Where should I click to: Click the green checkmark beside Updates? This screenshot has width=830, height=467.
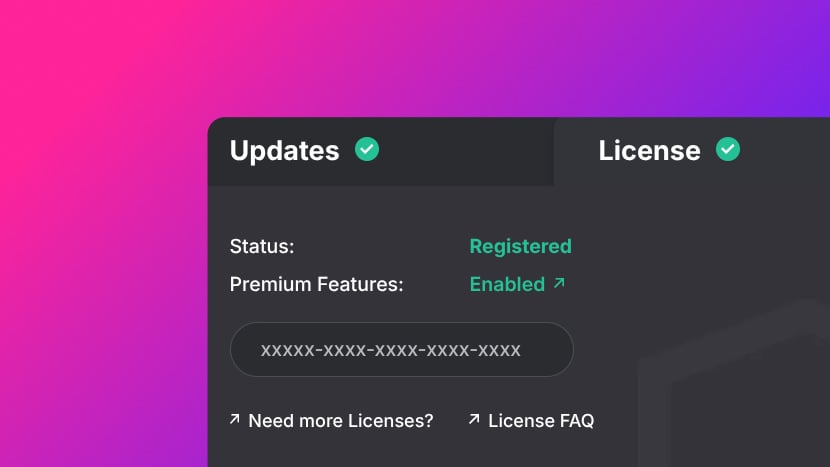[x=367, y=150]
